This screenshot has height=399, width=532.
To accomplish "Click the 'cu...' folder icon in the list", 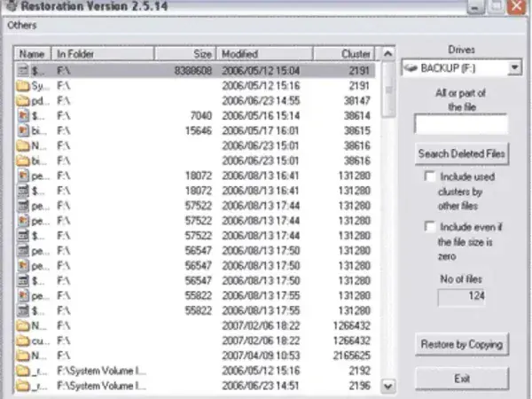I will tap(24, 341).
